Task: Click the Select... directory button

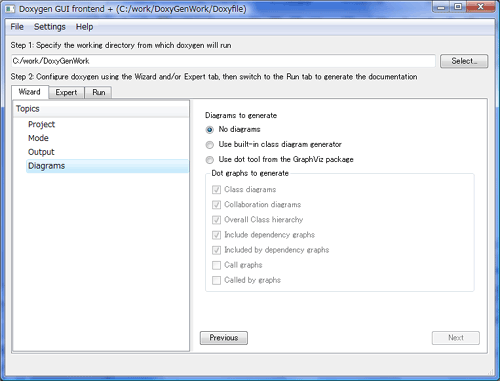Action: 464,61
